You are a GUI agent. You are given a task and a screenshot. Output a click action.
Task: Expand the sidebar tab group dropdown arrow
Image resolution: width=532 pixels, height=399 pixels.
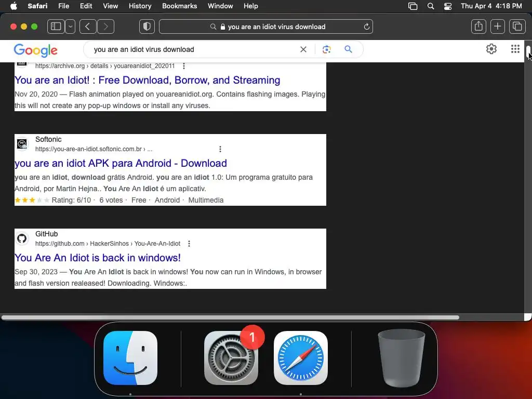tap(70, 26)
